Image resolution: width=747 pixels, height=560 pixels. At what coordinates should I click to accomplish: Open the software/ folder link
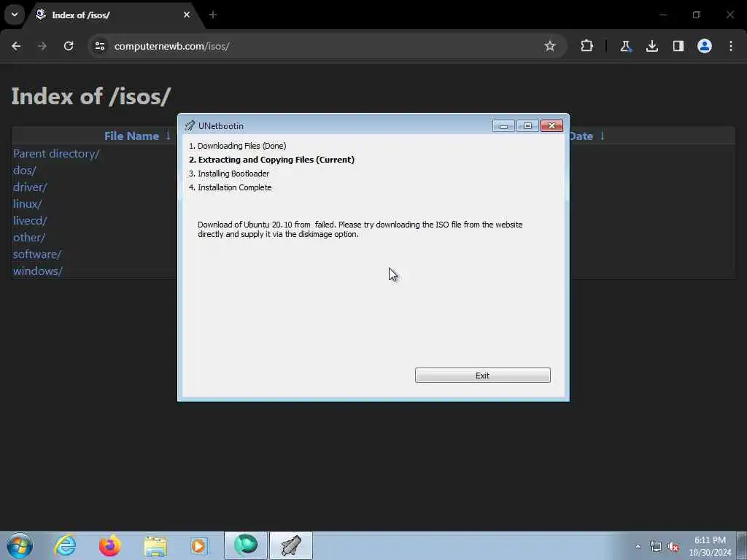(x=37, y=254)
